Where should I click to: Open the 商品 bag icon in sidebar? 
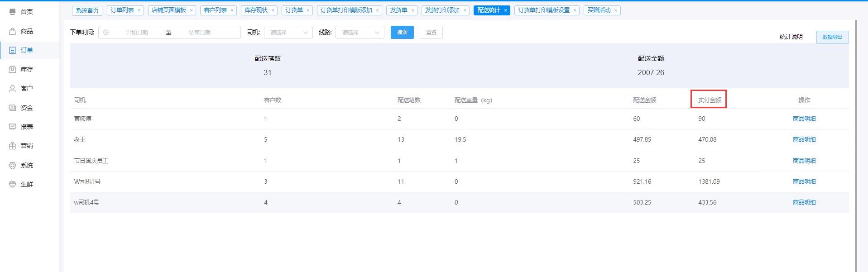(x=13, y=31)
